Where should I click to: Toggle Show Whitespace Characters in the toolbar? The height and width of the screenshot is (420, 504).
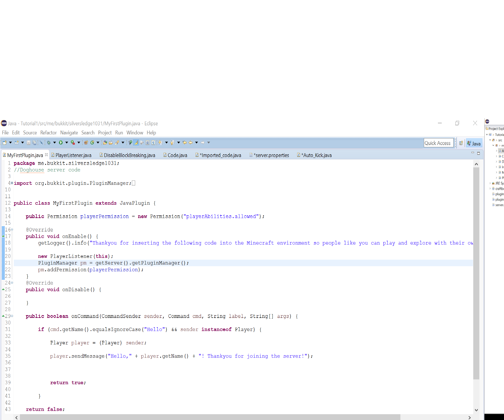tap(154, 142)
